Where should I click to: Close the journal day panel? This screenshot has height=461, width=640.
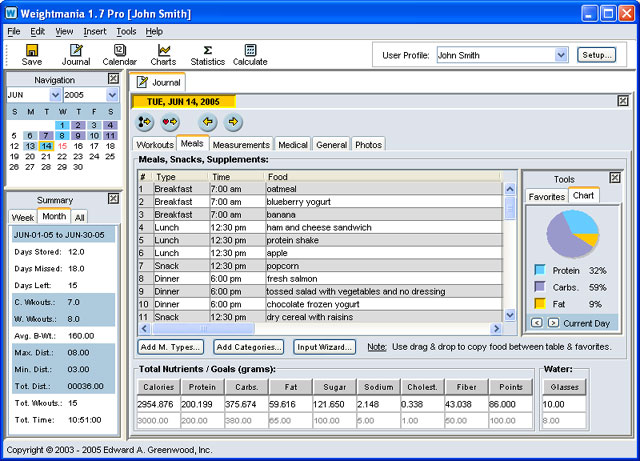(623, 101)
